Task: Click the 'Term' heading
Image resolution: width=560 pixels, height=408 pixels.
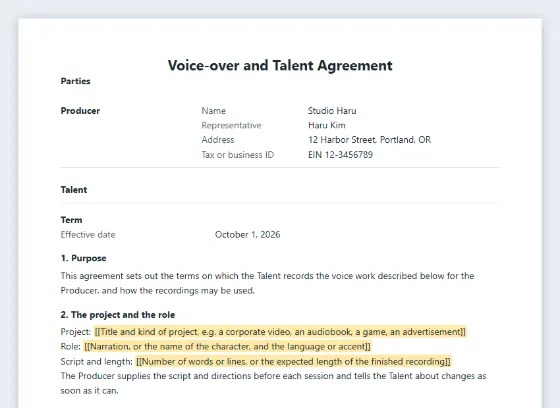Action: [x=71, y=220]
